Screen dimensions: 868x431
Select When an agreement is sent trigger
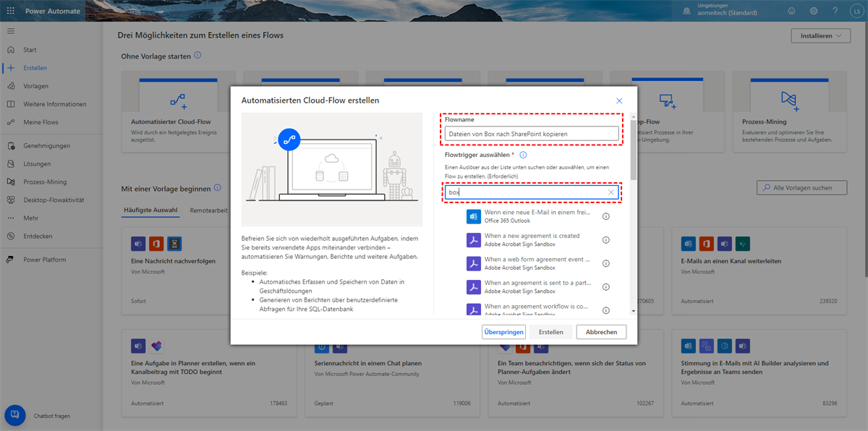pos(529,287)
